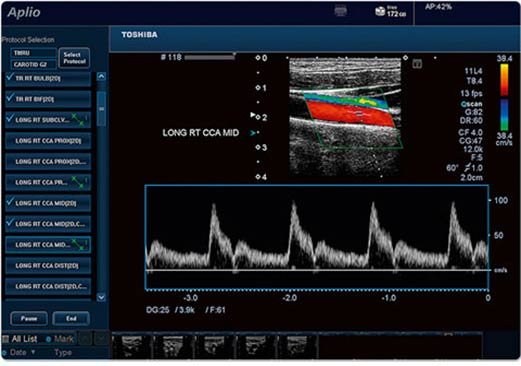521x366 pixels.
Task: Click the Pause button
Action: pyautogui.click(x=29, y=319)
